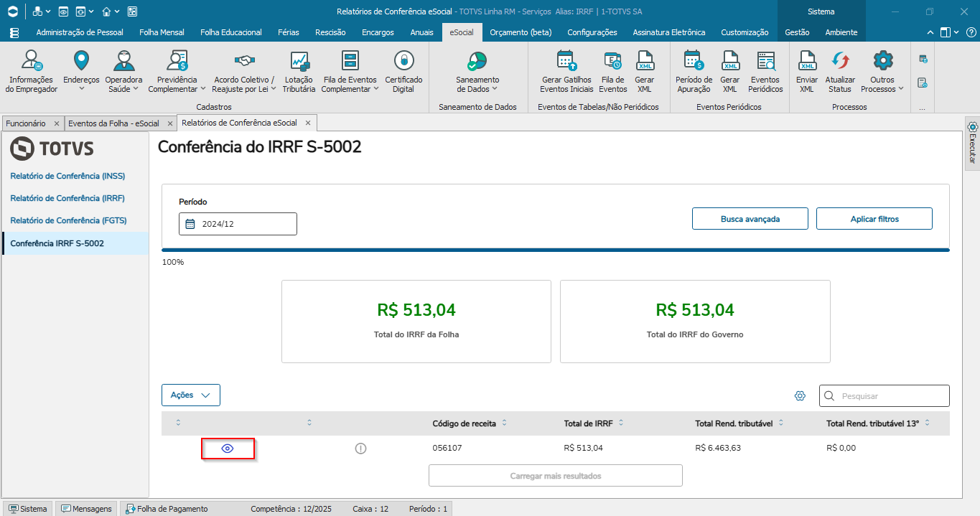Click the Sistema status bar button
980x516 pixels.
click(27, 509)
